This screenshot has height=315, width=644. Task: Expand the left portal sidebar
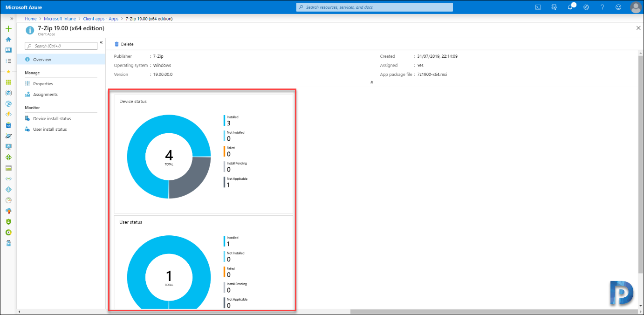(12, 19)
